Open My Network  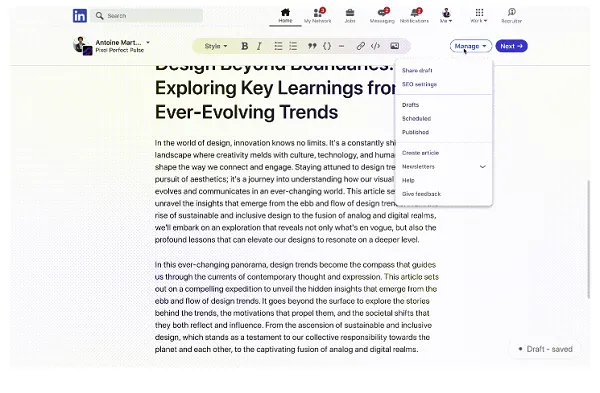(318, 16)
